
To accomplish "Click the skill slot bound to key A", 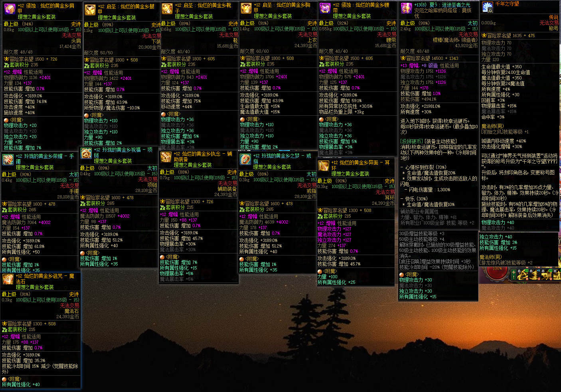I will [523, 274].
